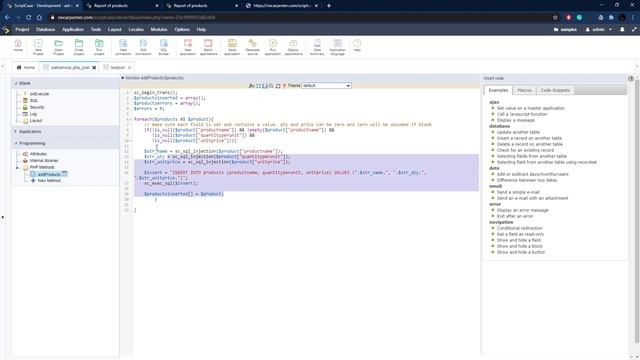The image size is (640, 360).
Task: Toggle the function addProducts header arrow
Action: point(122,78)
